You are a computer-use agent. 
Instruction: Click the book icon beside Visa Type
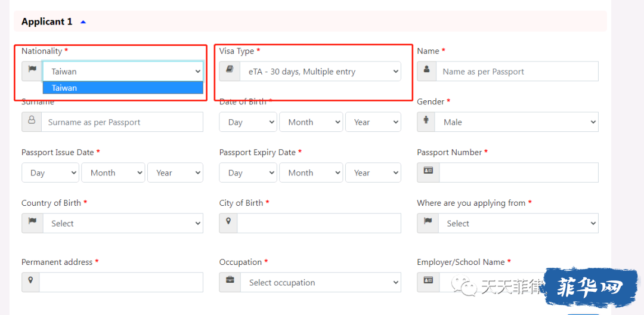[230, 70]
